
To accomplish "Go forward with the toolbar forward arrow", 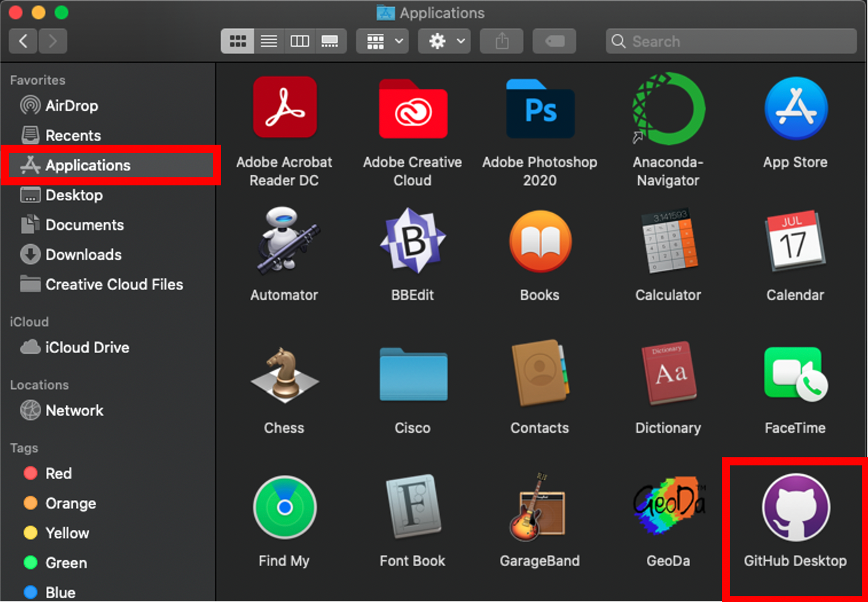I will (x=53, y=41).
